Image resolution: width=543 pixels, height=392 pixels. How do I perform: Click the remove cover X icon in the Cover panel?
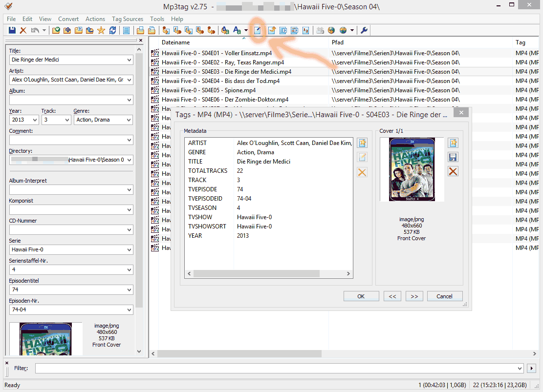(x=453, y=172)
